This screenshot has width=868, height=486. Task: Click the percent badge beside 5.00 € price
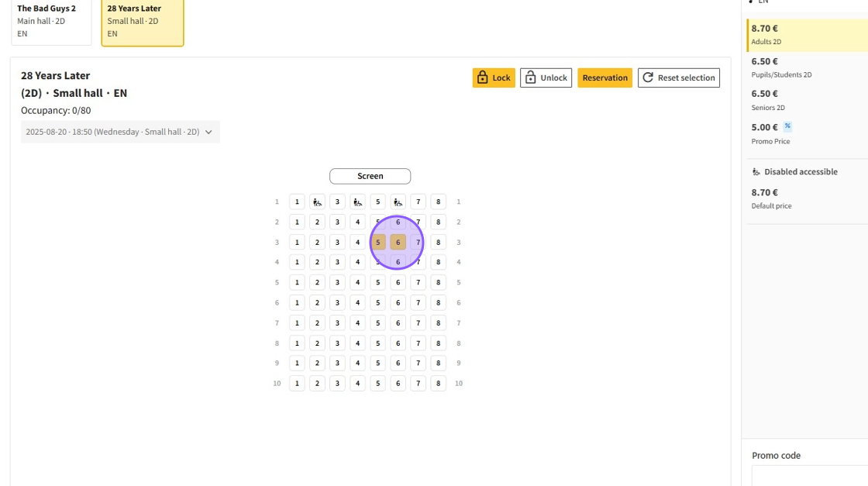point(787,126)
